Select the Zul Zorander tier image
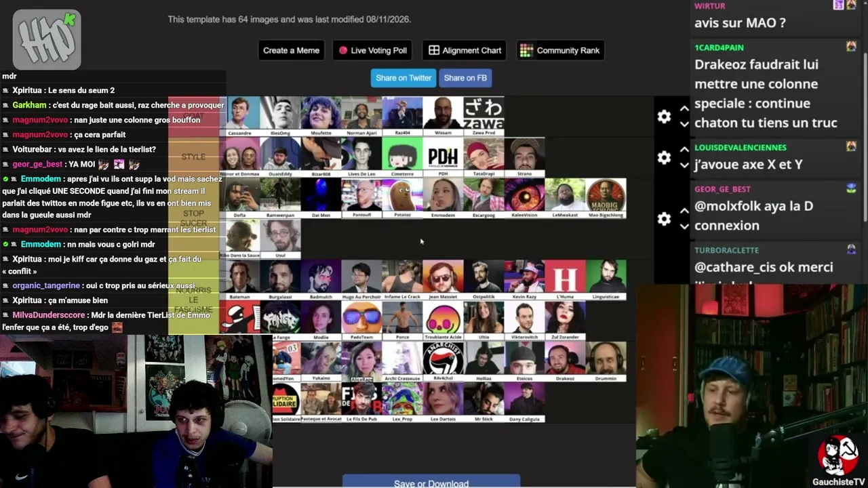The image size is (868, 488). pyautogui.click(x=565, y=320)
